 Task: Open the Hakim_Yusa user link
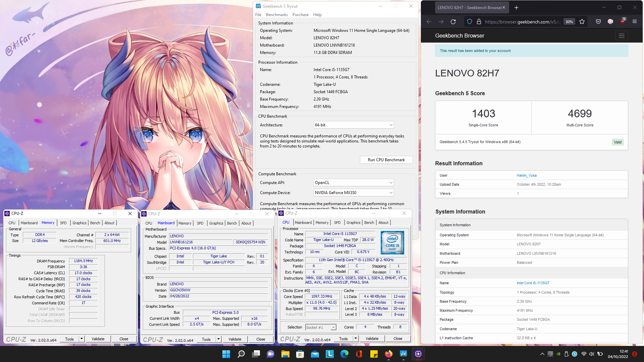(527, 175)
